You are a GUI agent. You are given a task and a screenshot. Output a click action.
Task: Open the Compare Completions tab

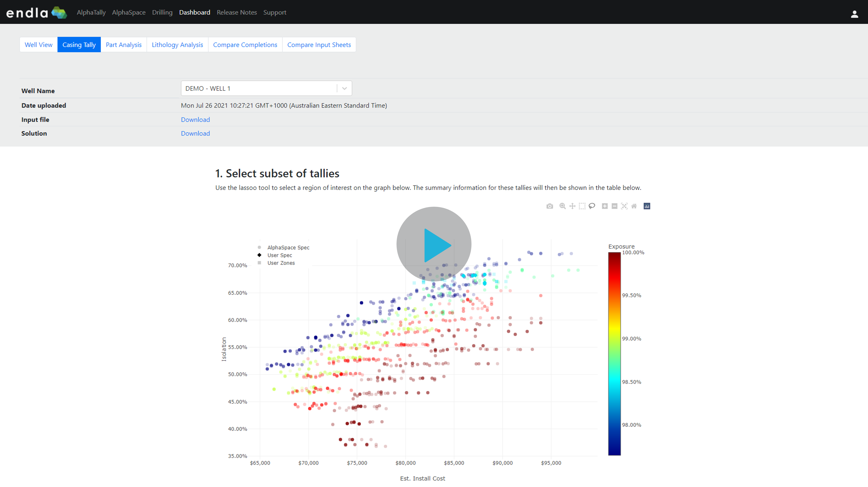(x=245, y=45)
